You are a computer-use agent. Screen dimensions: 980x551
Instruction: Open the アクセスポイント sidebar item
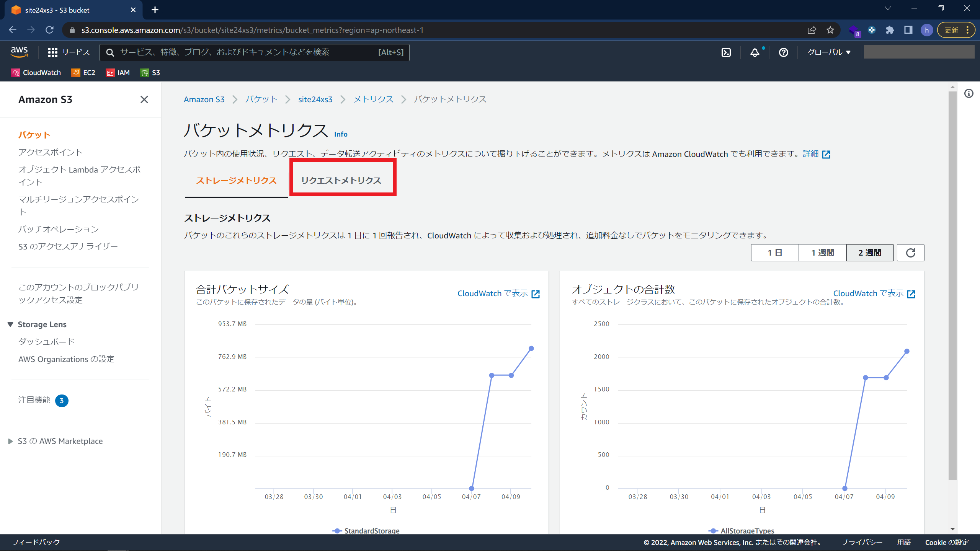tap(51, 152)
